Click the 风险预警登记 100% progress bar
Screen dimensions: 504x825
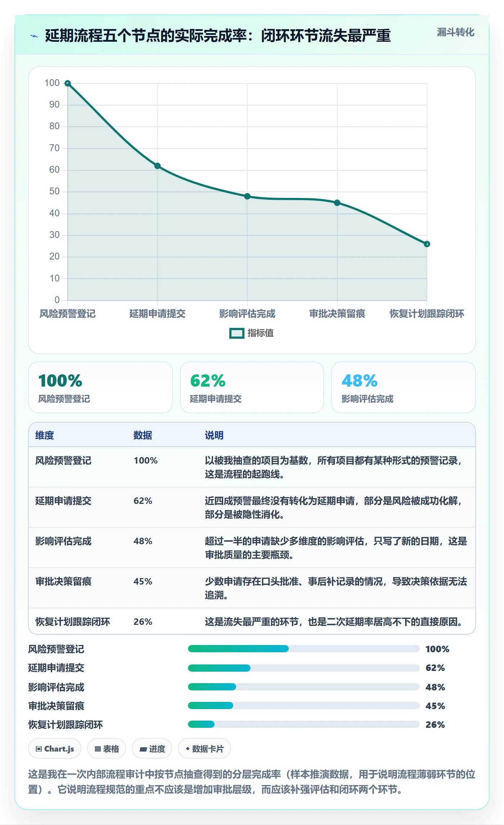(x=303, y=649)
